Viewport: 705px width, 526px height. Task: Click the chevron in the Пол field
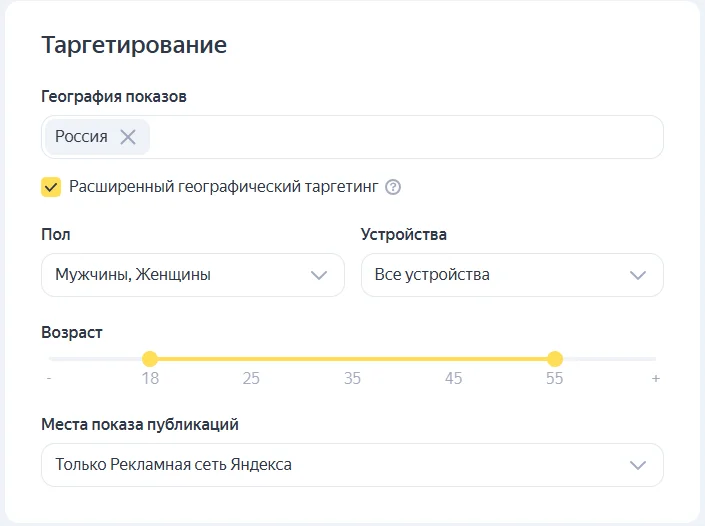[319, 275]
